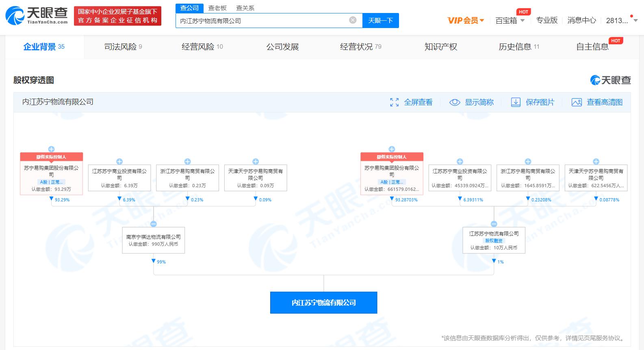Screen dimensions: 644x350
Task: Click 查看高清图 text link
Action: click(605, 102)
